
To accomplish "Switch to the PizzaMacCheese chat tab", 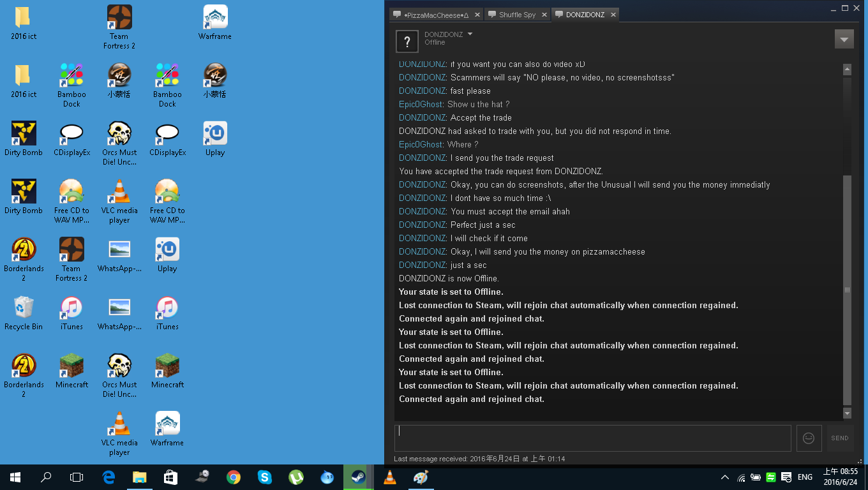I will click(436, 15).
